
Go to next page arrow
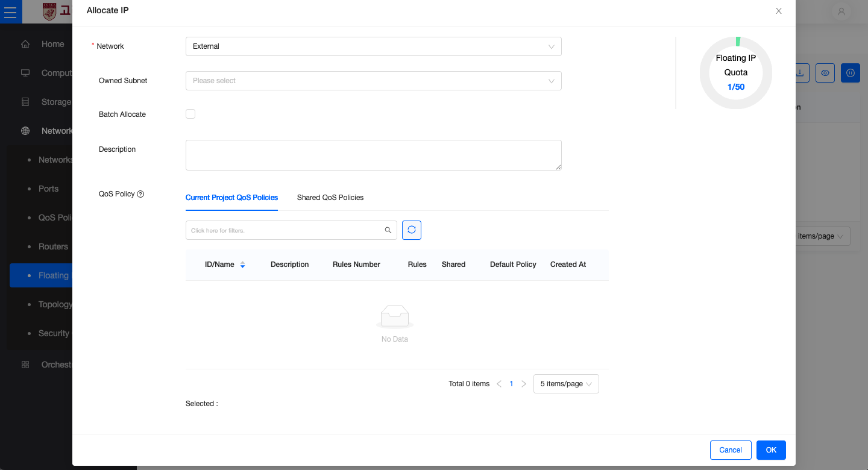524,384
